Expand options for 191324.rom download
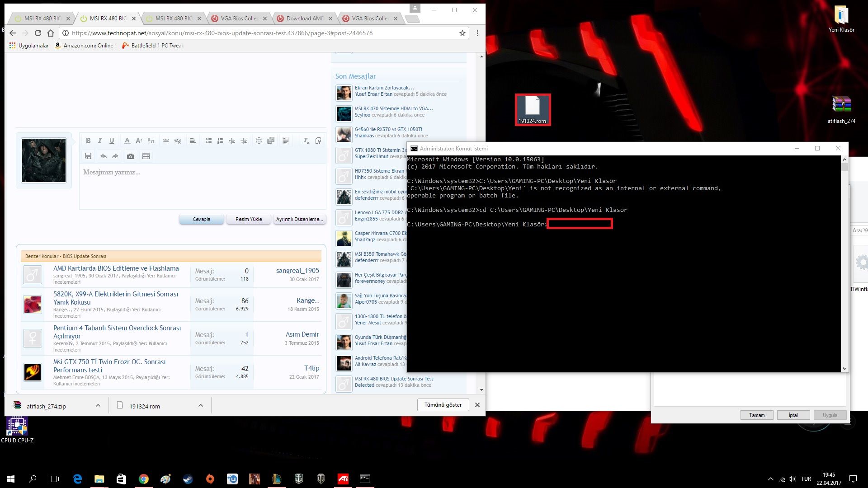 click(x=200, y=406)
